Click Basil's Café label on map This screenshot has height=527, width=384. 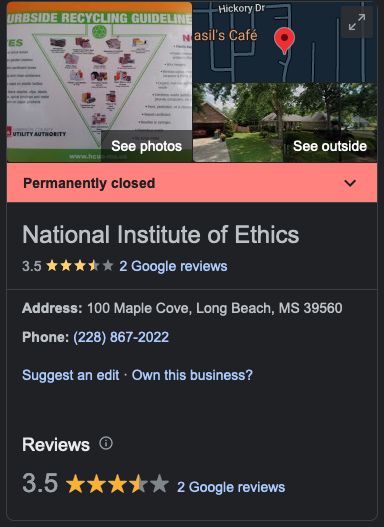225,35
